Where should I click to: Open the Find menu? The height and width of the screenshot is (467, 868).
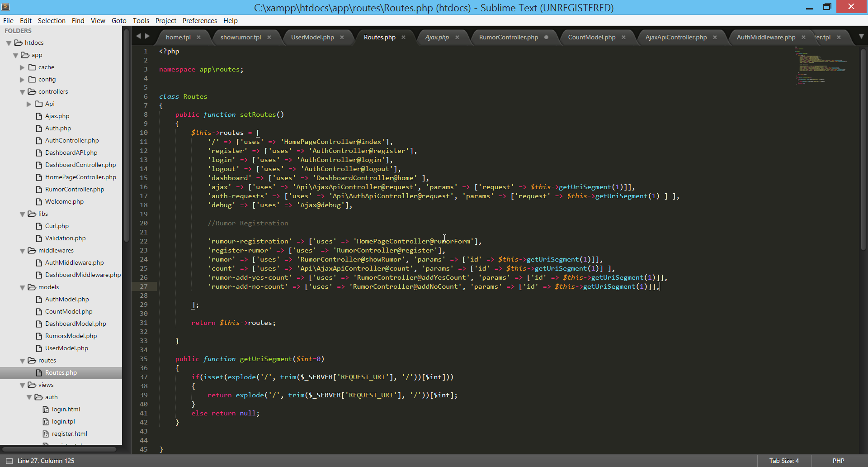point(78,21)
